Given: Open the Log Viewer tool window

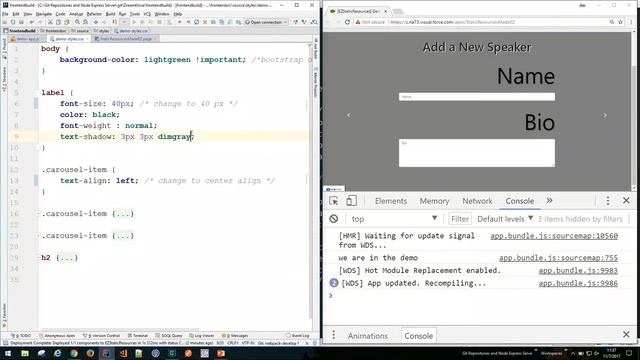Looking at the screenshot, I should pyautogui.click(x=202, y=336).
